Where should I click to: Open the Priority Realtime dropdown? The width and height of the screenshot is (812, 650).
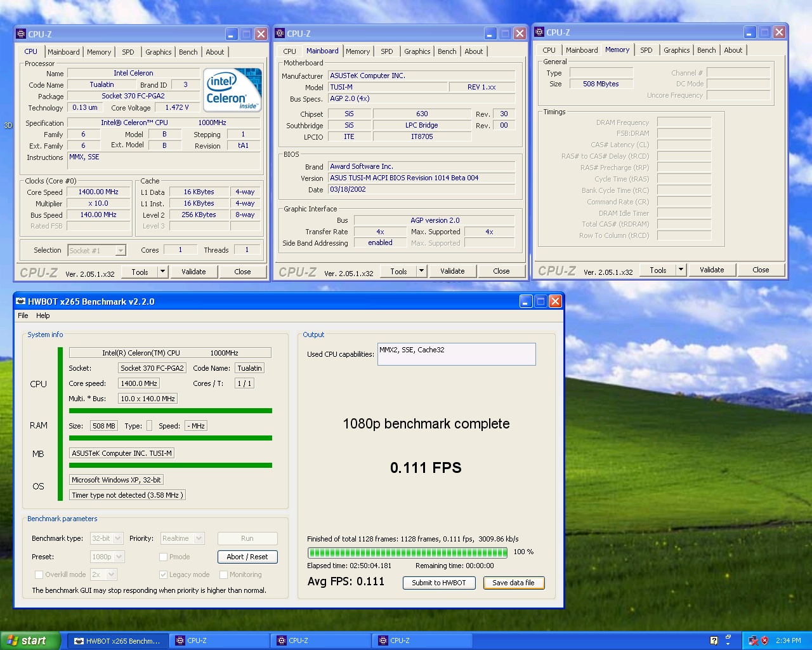[x=182, y=538]
